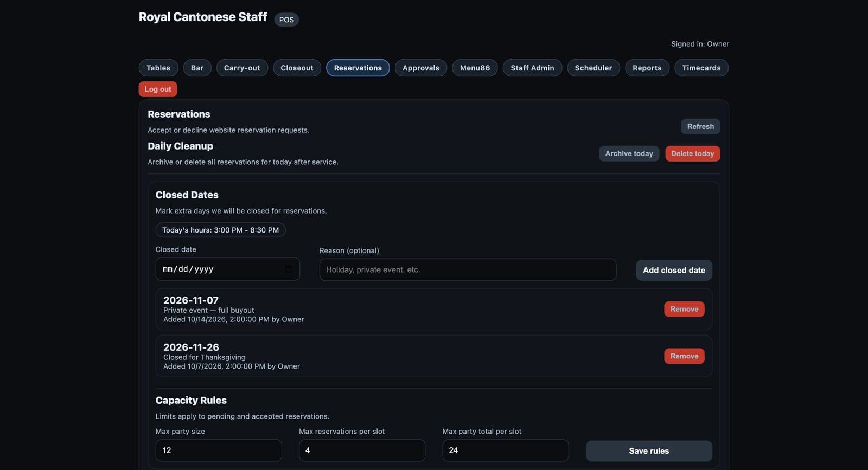This screenshot has width=868, height=470.
Task: Click 'Added 10/14/2026, 2:00:00 PM by Owner' text
Action: 234,319
